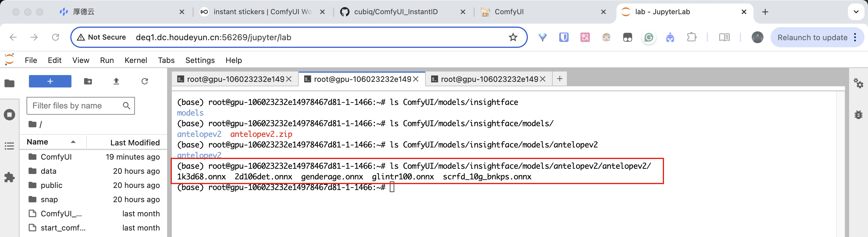Open the Extension Manager puzzle icon
This screenshot has height=237, width=868.
9,177
